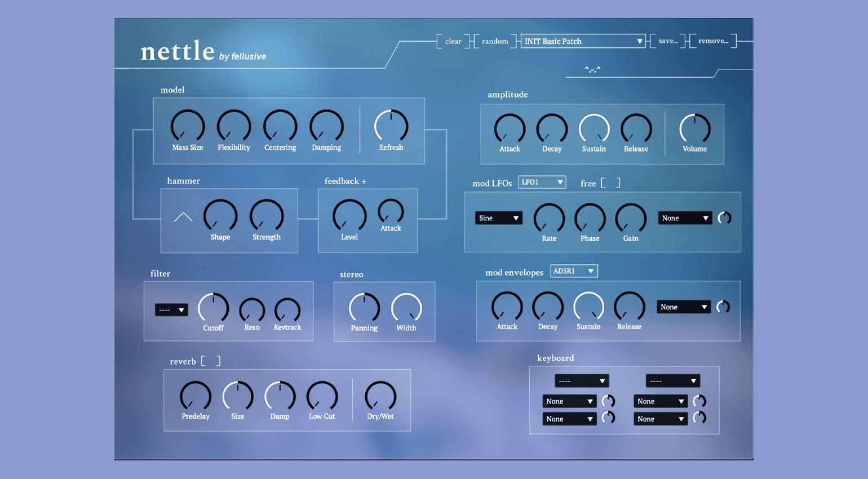Click the mod envelope Sustain knob
868x479 pixels.
tap(588, 307)
